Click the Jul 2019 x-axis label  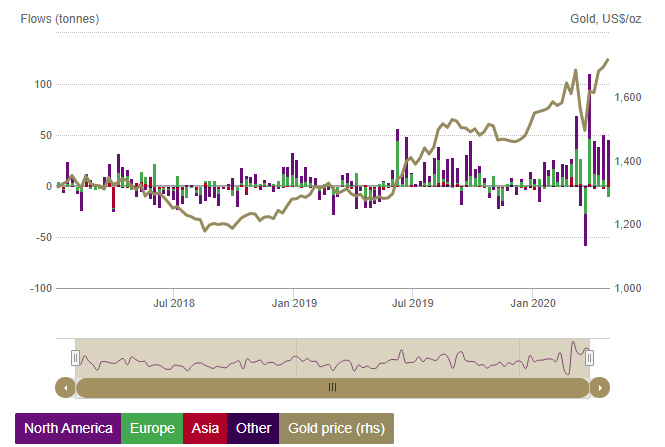413,302
